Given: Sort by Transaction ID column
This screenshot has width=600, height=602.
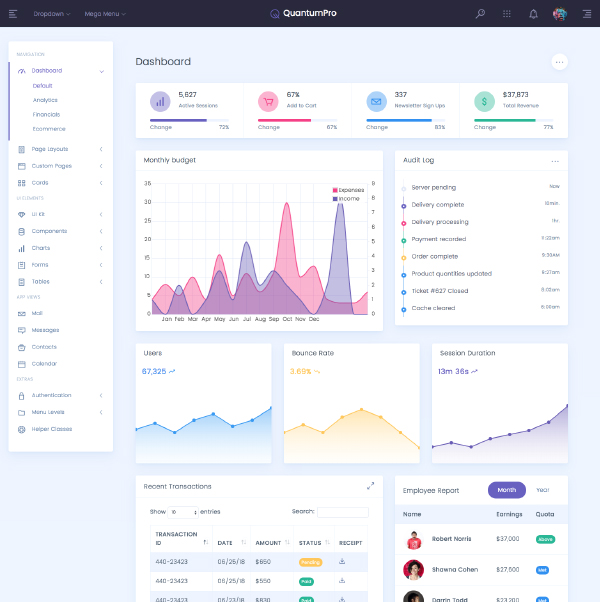Looking at the screenshot, I should [181, 538].
